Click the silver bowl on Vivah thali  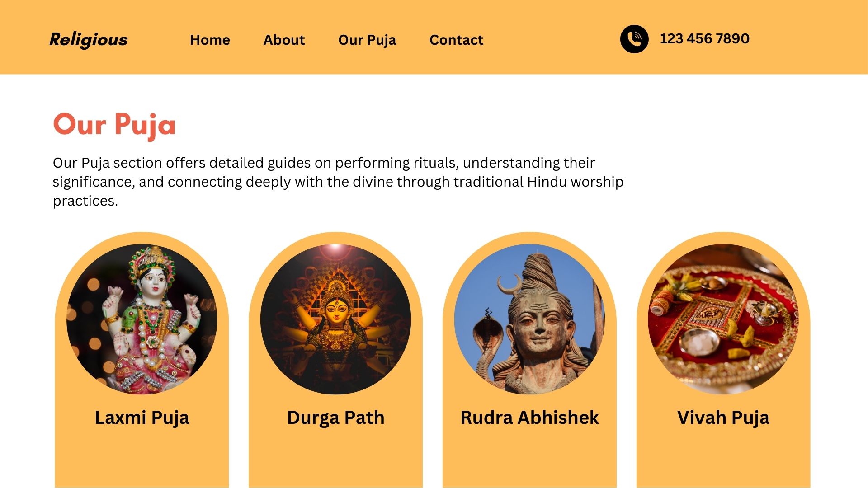click(x=700, y=342)
